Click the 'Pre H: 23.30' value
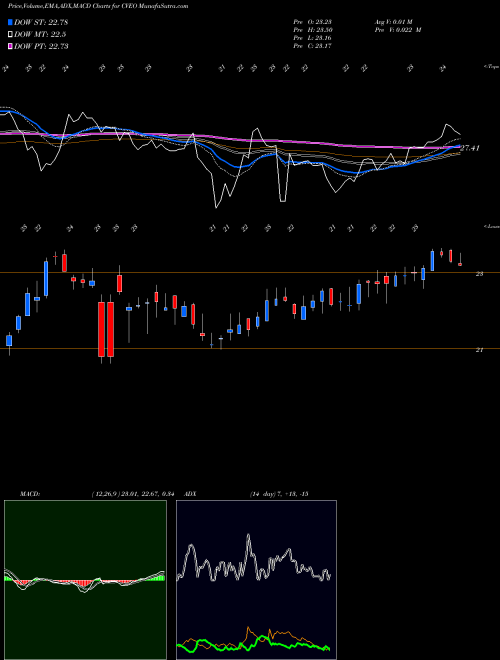The width and height of the screenshot is (500, 660). point(312,30)
